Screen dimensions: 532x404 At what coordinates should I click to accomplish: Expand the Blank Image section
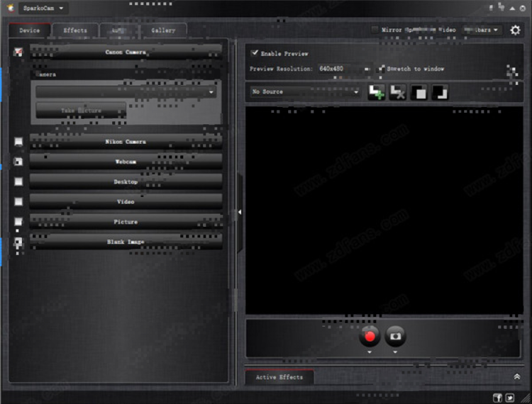point(126,241)
